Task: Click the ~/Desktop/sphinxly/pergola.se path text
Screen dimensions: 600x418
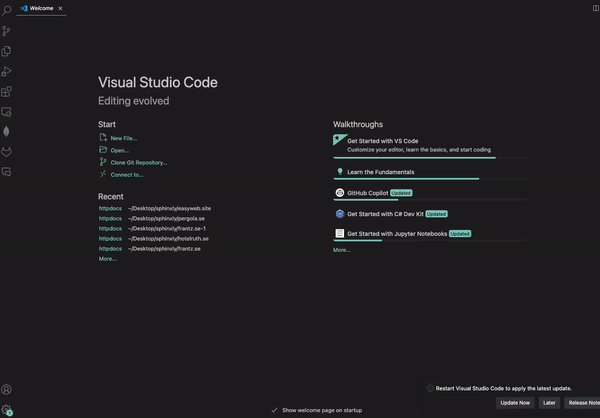Action: click(166, 219)
